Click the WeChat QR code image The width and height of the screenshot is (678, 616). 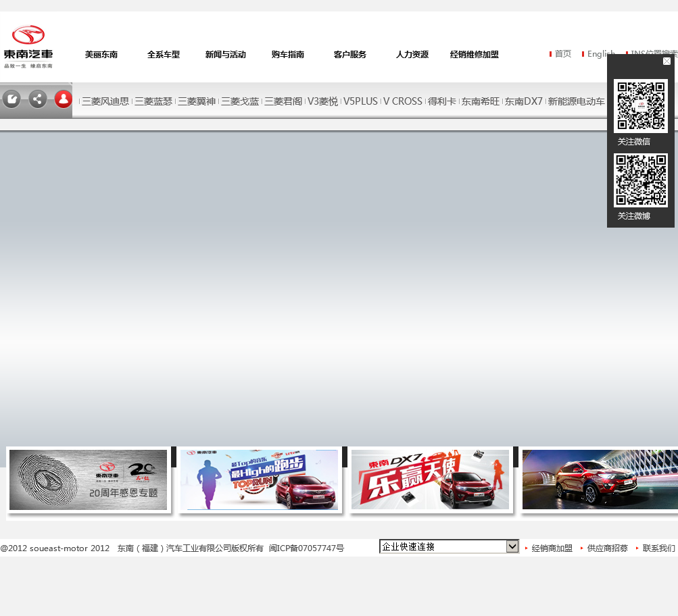(x=640, y=106)
